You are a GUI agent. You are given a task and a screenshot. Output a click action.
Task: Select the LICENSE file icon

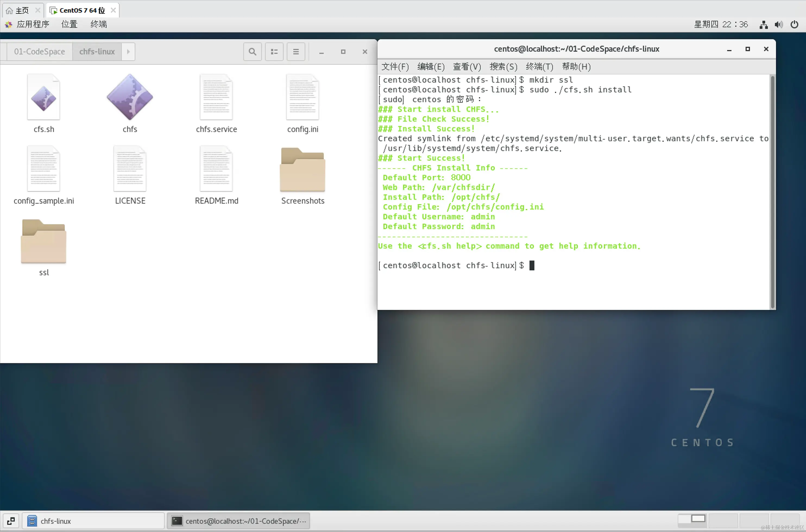coord(130,169)
